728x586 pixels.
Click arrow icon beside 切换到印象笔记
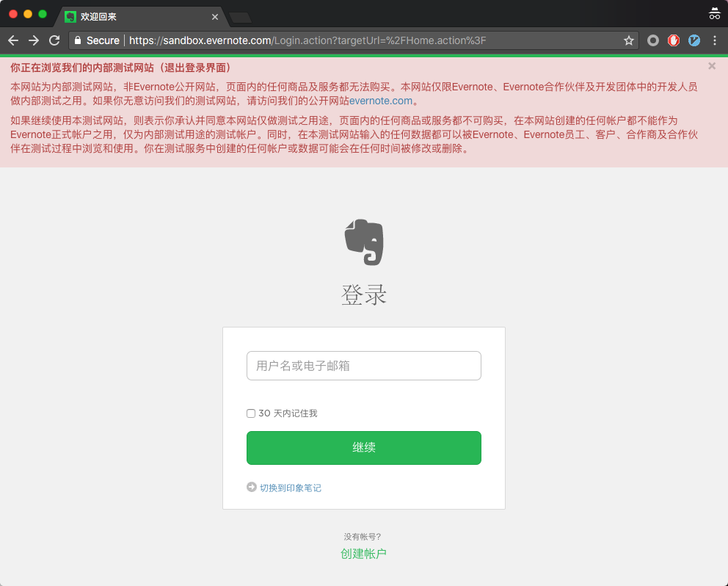coord(252,487)
